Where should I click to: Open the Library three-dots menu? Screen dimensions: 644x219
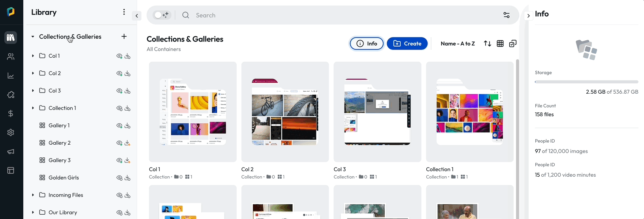[124, 12]
